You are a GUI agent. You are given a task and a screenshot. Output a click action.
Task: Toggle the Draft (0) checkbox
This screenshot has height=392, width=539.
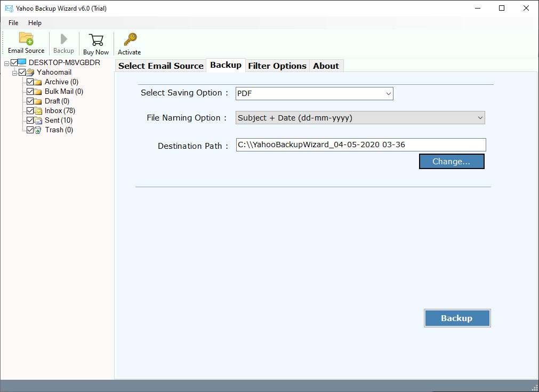(30, 101)
